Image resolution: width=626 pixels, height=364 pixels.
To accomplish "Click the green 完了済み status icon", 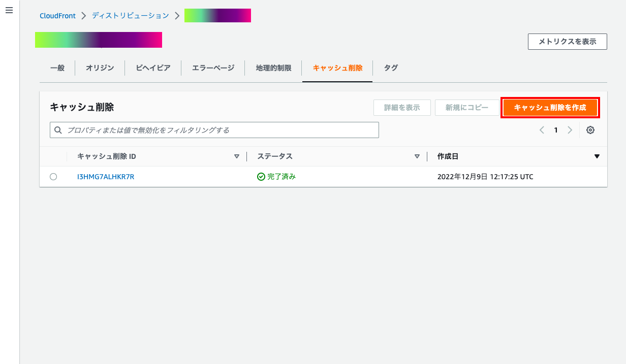I will [261, 177].
